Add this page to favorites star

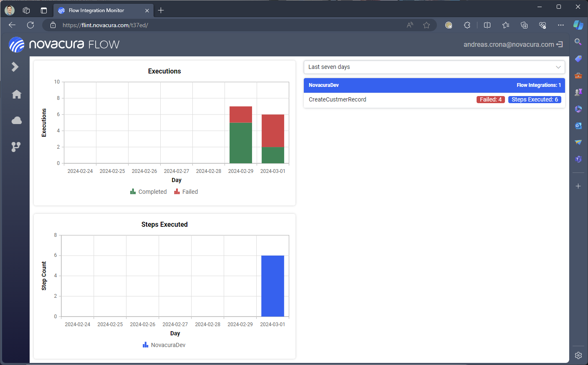pos(426,25)
